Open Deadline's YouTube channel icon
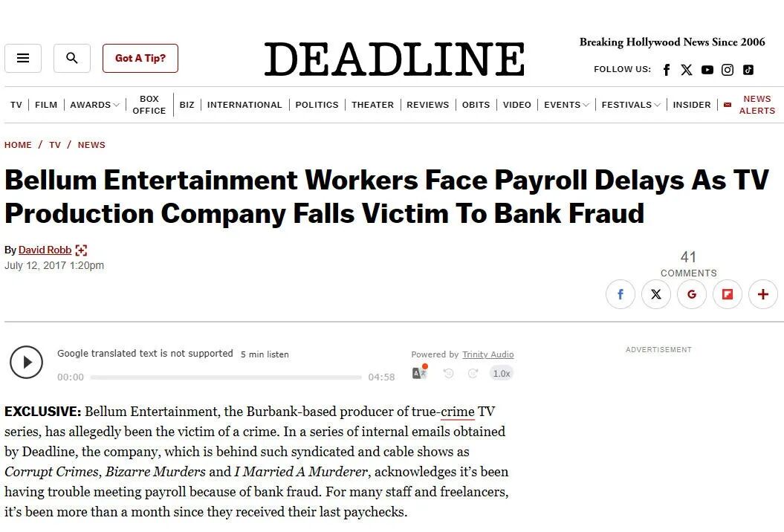Image resolution: width=784 pixels, height=532 pixels. 707,70
